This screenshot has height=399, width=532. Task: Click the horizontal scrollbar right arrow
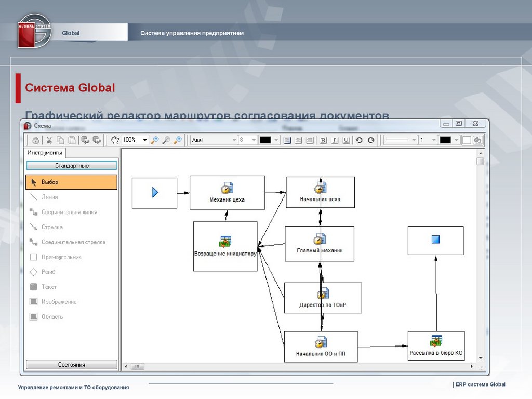pyautogui.click(x=472, y=366)
